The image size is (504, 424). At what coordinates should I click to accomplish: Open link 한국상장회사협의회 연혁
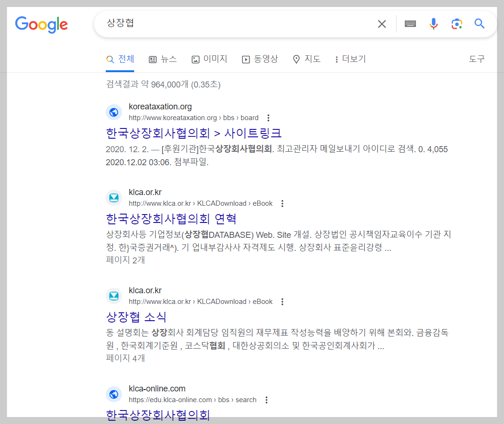(171, 219)
